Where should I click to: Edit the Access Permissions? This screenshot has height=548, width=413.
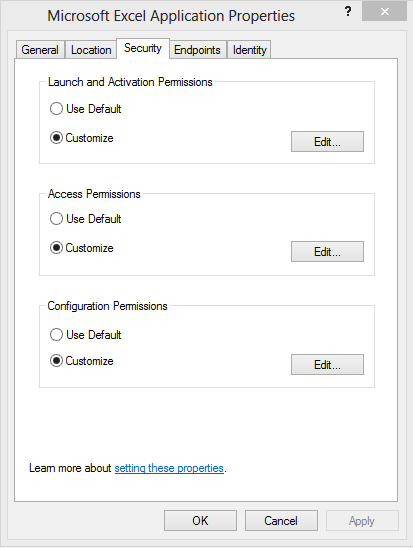(327, 251)
